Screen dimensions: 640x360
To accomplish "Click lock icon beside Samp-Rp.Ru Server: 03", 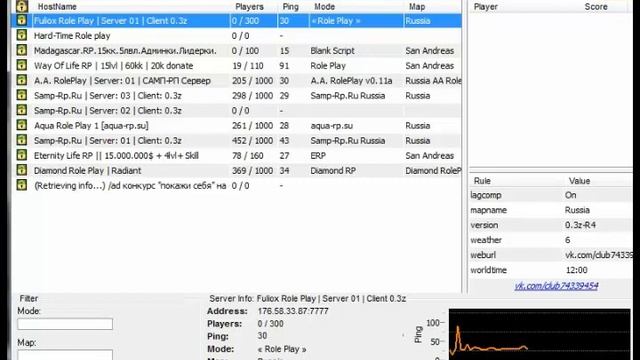I will coord(22,96).
